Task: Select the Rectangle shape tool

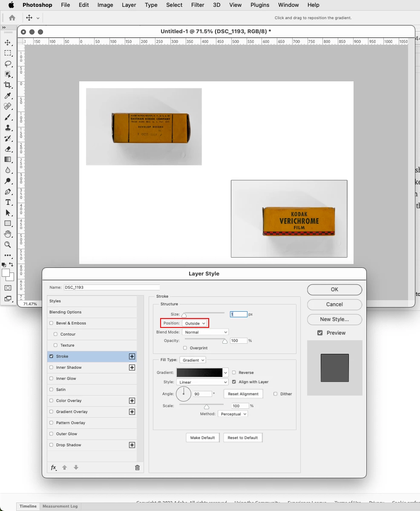Action: pyautogui.click(x=8, y=224)
